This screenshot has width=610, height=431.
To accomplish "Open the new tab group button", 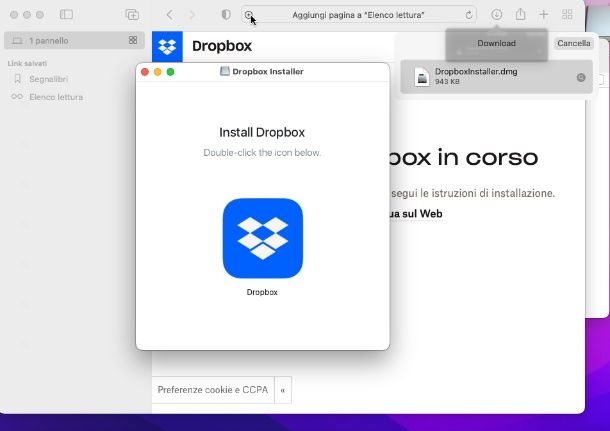I will [132, 15].
